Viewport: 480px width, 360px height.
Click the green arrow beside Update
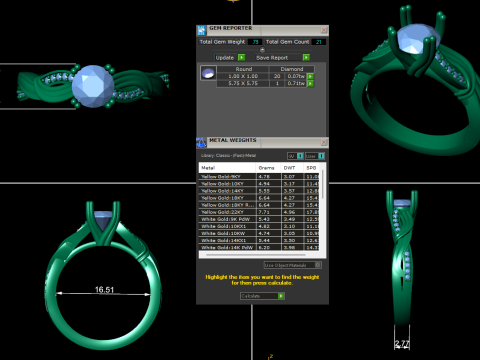point(242,58)
